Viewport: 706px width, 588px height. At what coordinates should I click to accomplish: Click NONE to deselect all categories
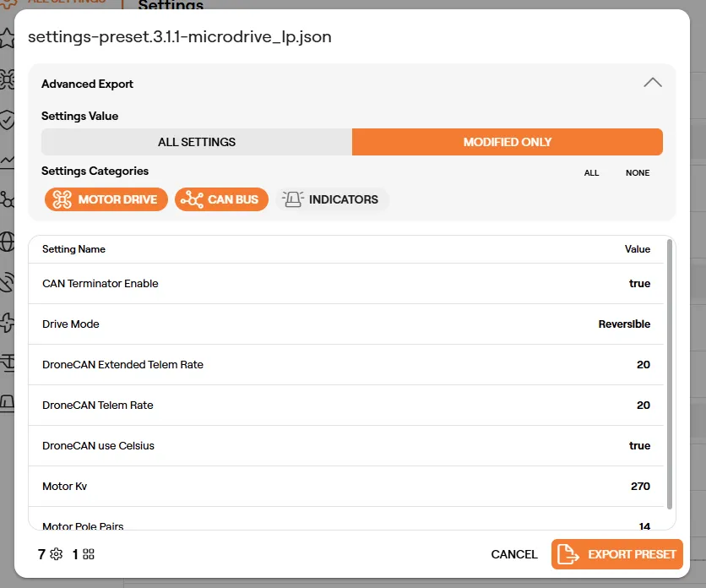(638, 173)
